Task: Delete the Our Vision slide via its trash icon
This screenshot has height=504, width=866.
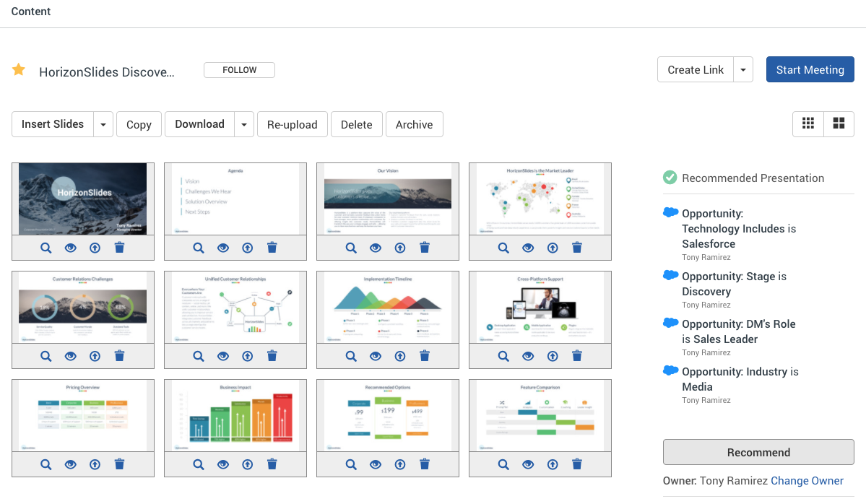Action: click(425, 248)
